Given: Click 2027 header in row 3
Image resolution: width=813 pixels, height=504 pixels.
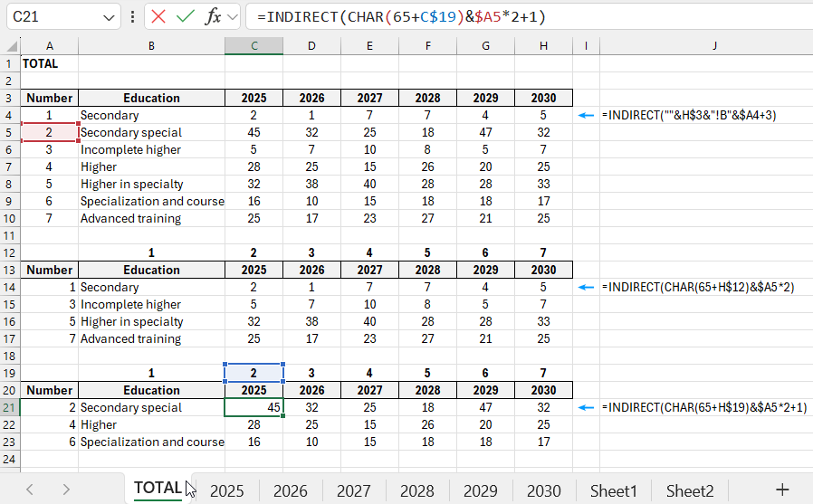Looking at the screenshot, I should point(369,98).
